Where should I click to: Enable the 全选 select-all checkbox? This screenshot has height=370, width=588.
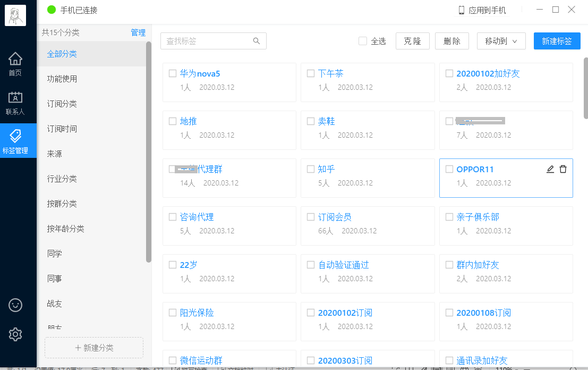(x=362, y=41)
